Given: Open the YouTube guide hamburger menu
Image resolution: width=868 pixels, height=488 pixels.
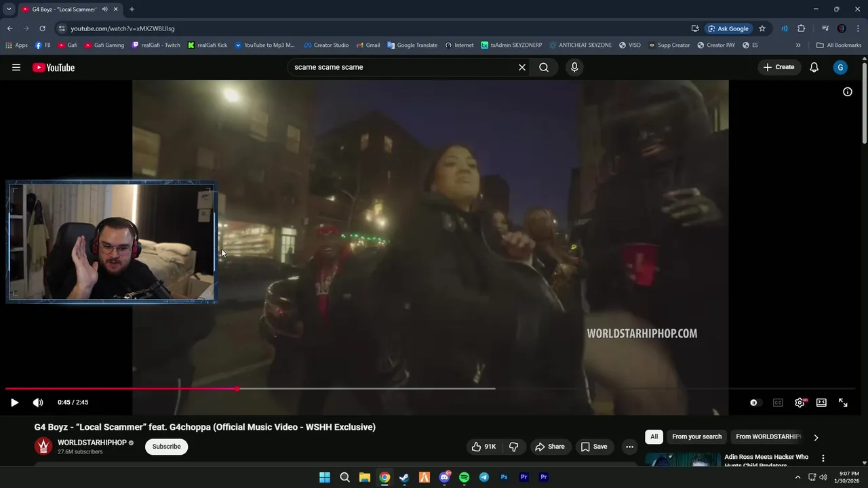Looking at the screenshot, I should pyautogui.click(x=16, y=67).
